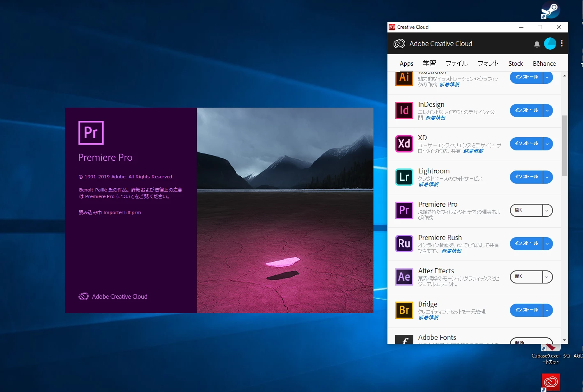Switch to the ファイル tab
The width and height of the screenshot is (583, 392).
tap(456, 63)
